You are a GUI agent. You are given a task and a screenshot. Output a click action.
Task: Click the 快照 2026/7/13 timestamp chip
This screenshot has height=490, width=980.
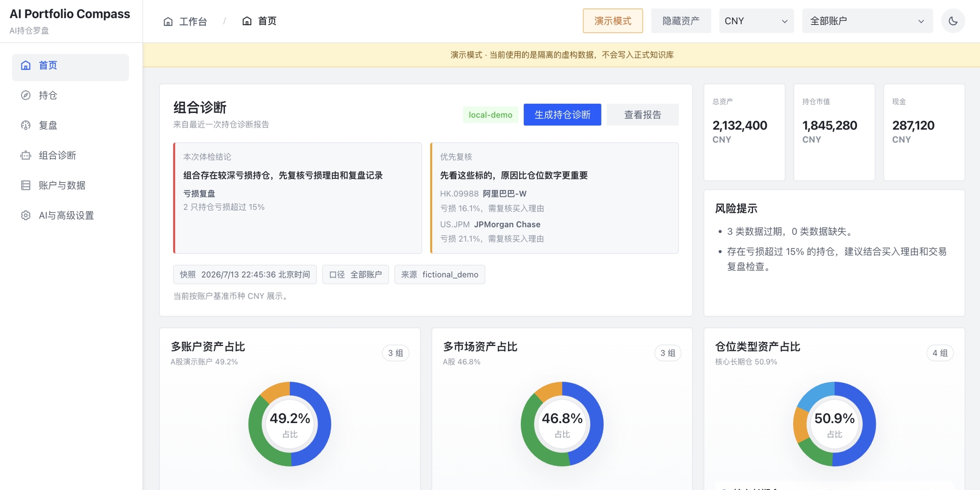245,274
